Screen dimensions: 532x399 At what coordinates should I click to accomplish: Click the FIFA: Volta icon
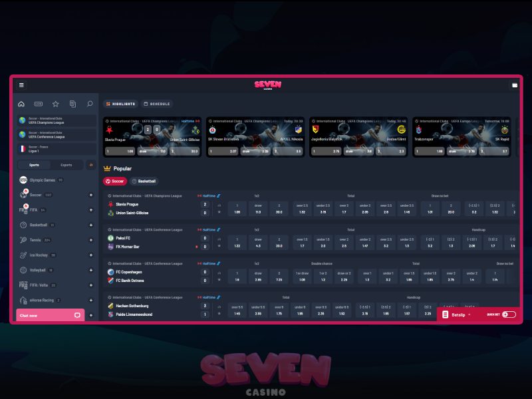coord(23,285)
